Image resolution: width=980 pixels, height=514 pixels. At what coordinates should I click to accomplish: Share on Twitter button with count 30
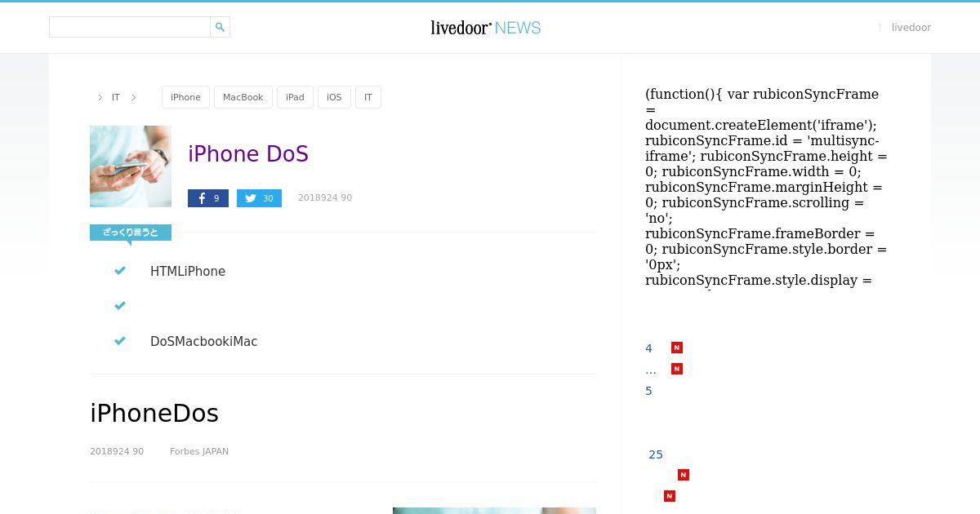click(259, 198)
